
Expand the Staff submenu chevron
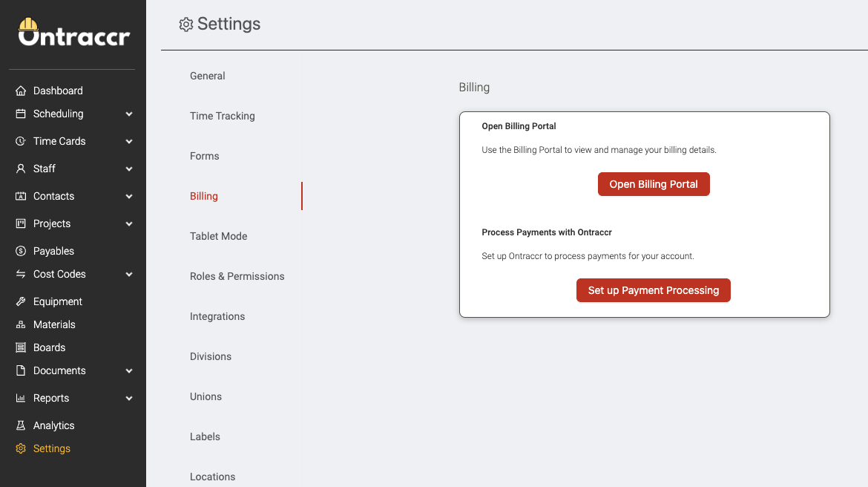[x=129, y=169]
